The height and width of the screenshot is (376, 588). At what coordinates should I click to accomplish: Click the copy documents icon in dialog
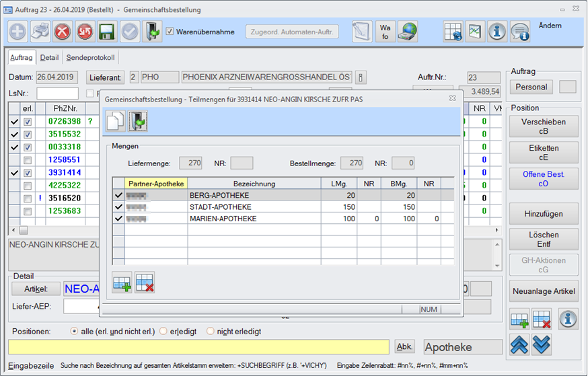[116, 122]
